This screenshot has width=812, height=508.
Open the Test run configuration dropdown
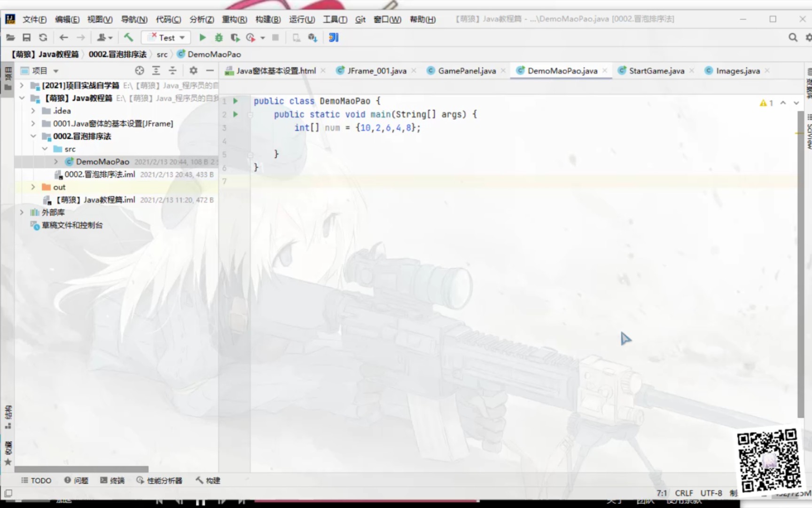click(166, 38)
